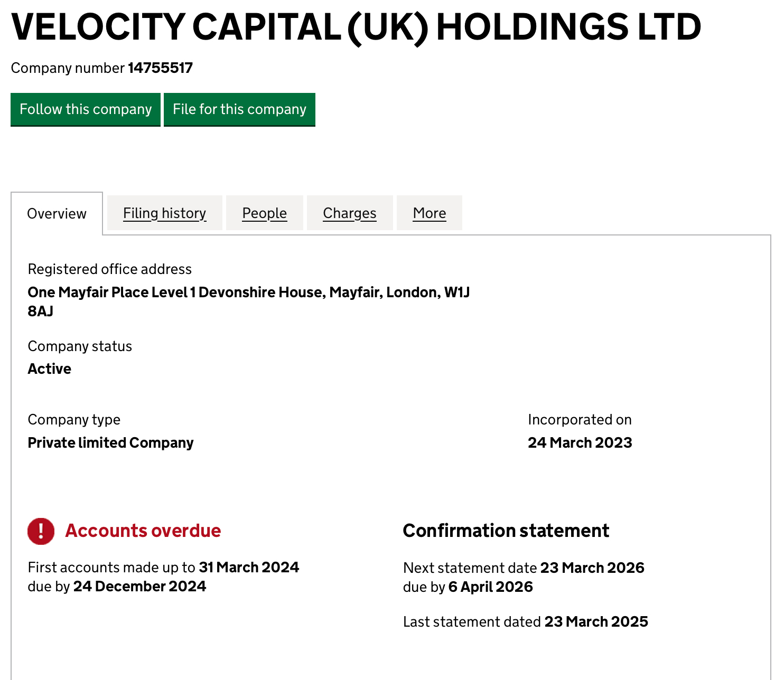This screenshot has width=784, height=680.
Task: Open the Filing history tab
Action: click(x=164, y=213)
